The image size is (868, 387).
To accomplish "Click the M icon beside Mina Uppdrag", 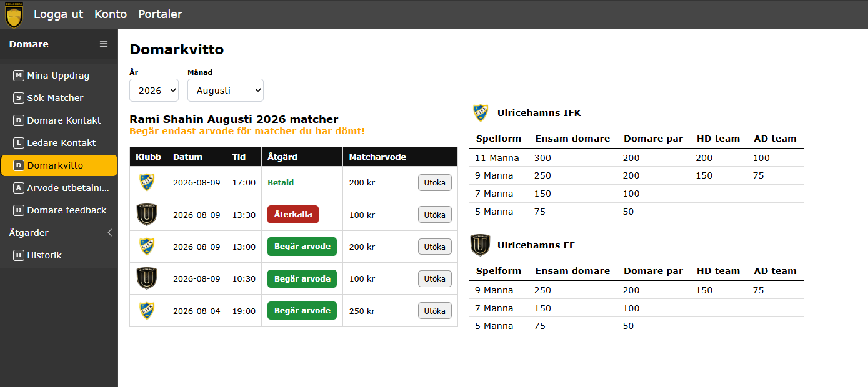I will [19, 76].
